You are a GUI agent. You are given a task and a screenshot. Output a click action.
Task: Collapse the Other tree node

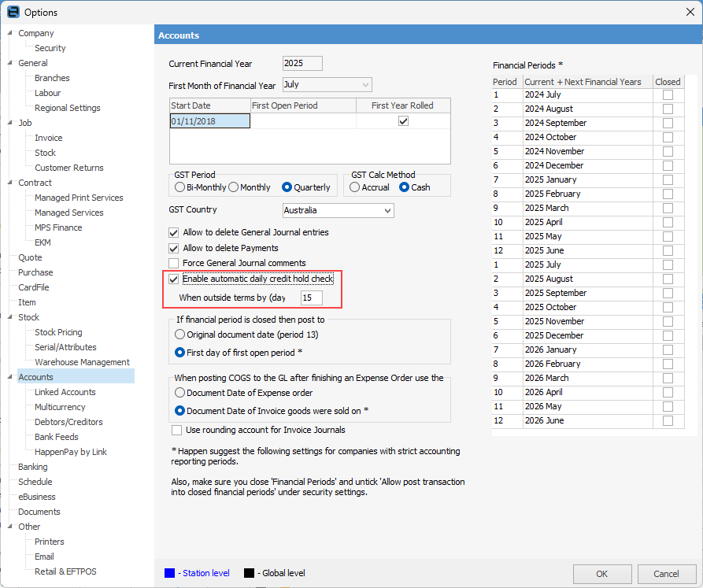[x=10, y=526]
